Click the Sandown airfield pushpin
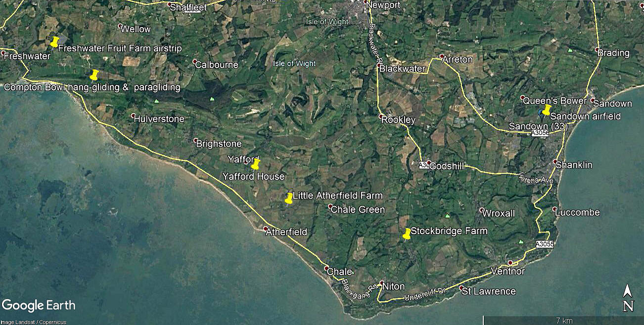The width and height of the screenshot is (644, 325). 547,110
